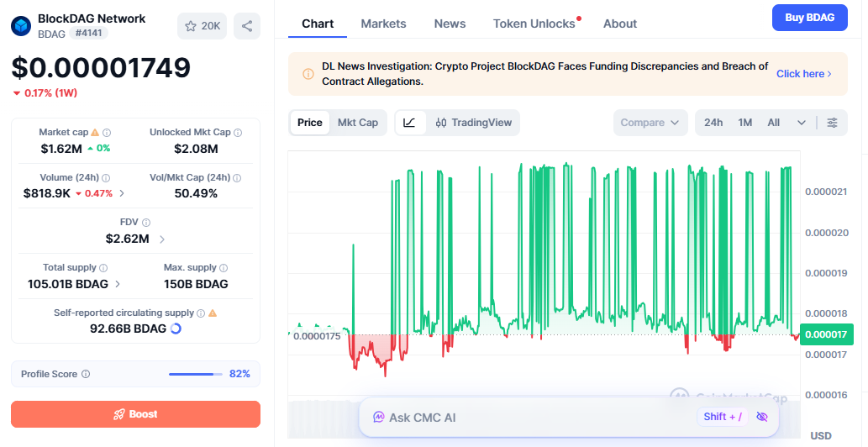This screenshot has height=447, width=868.
Task: Click the 82% Profile Score value
Action: [239, 374]
